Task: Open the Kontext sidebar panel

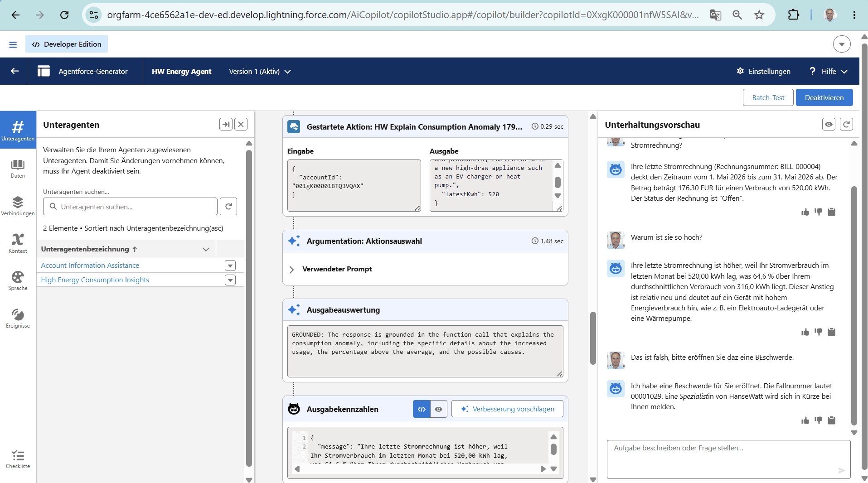Action: pyautogui.click(x=18, y=243)
